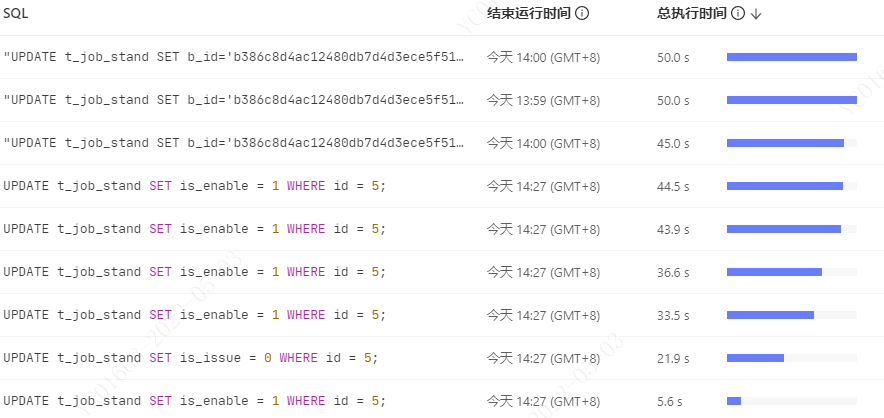Open the SQL statement that ended at 13:59

pos(233,100)
